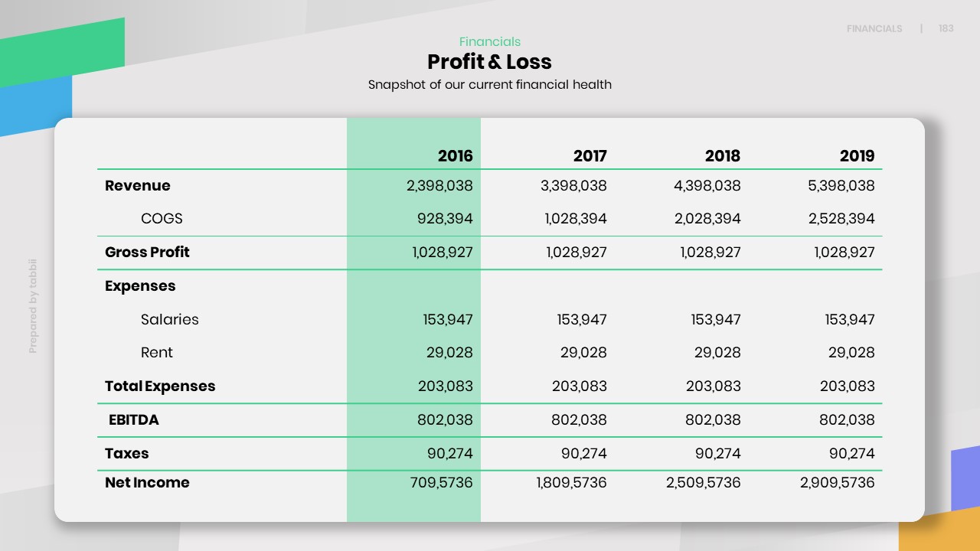Select the Taxes row label
This screenshot has width=980, height=551.
[x=127, y=454]
